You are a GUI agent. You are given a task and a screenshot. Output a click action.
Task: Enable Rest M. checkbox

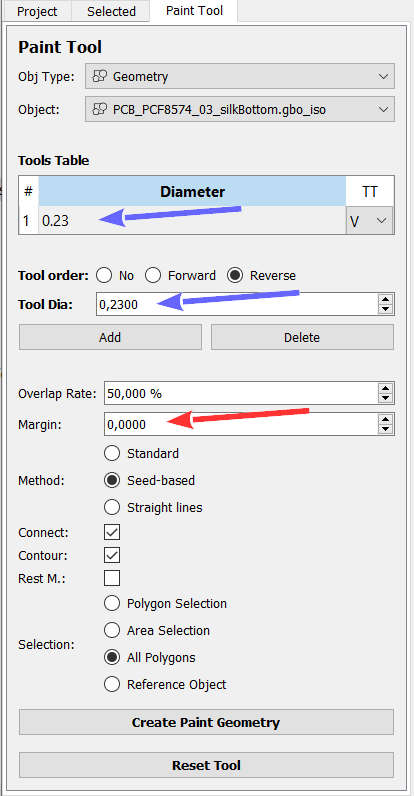click(x=112, y=578)
